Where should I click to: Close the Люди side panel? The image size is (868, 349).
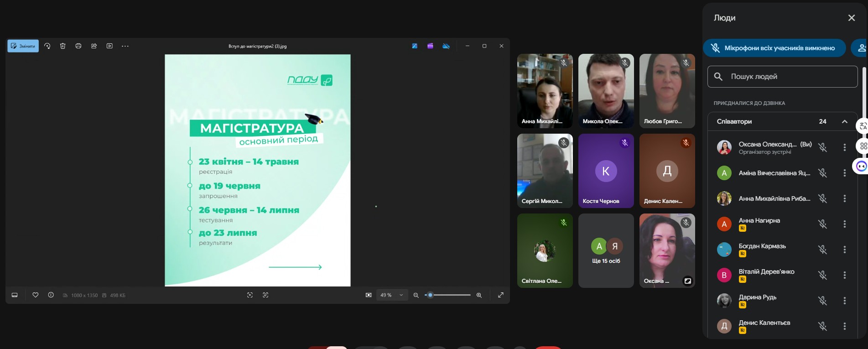tap(851, 18)
